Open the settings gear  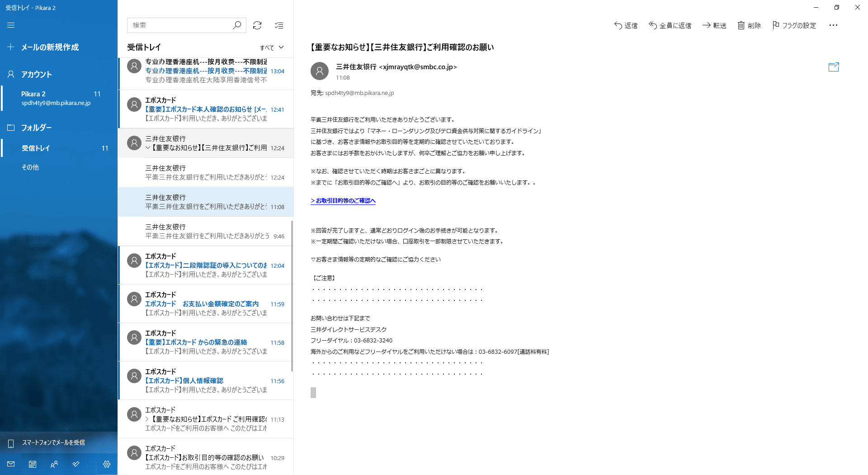click(x=107, y=464)
